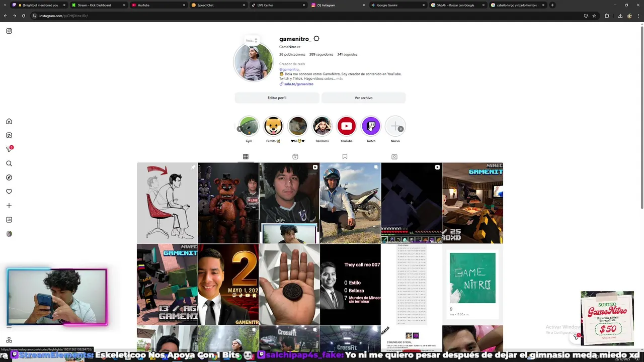
Task: Open 'They call me 007' post
Action: (x=350, y=285)
